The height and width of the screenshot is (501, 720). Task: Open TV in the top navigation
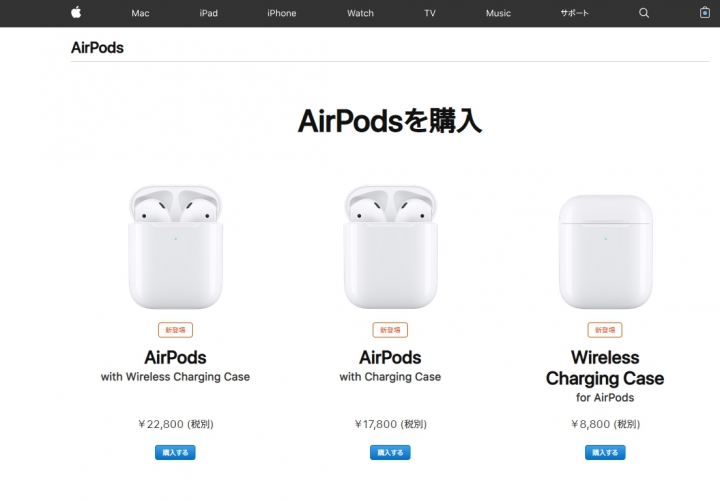[430, 13]
